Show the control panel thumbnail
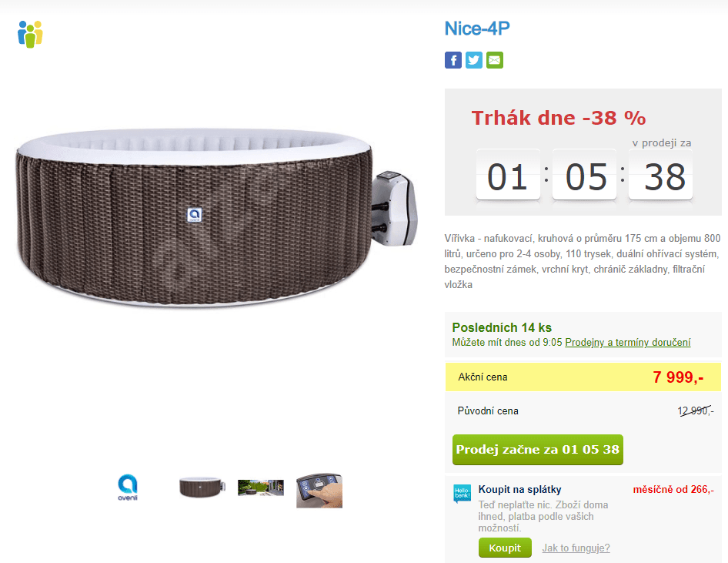 pyautogui.click(x=319, y=491)
